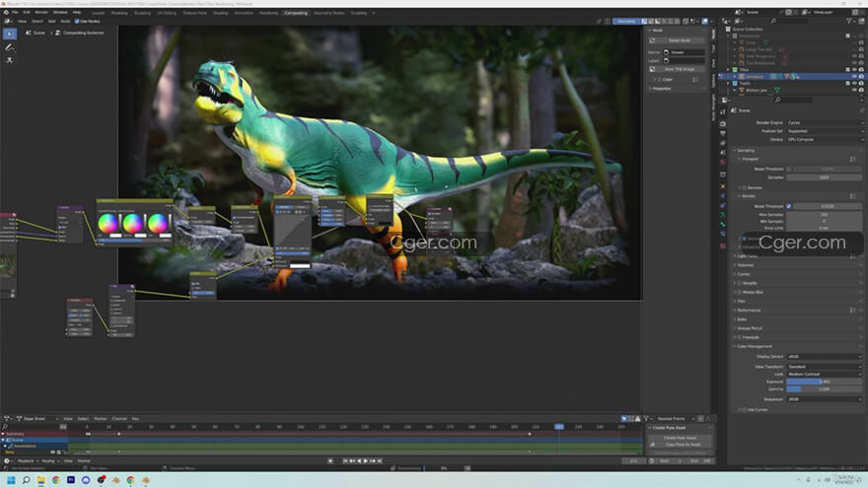Open the Render menu in top bar
Screen dimensions: 868x488
[41, 12]
